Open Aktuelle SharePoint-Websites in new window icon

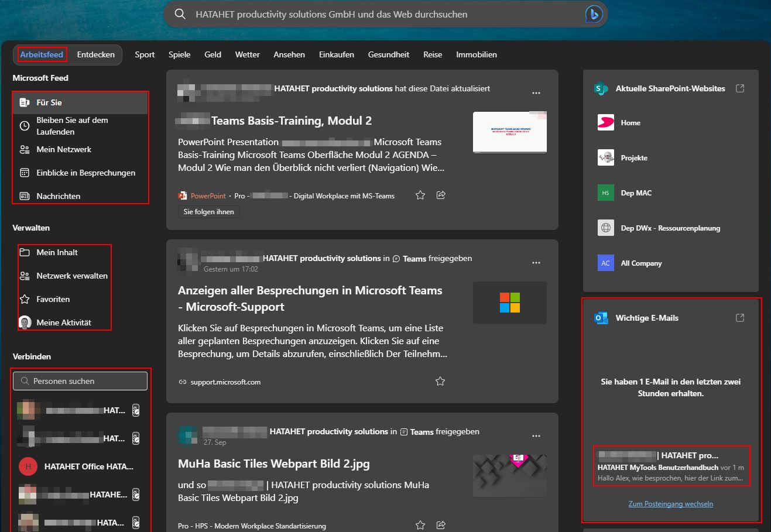pyautogui.click(x=740, y=88)
